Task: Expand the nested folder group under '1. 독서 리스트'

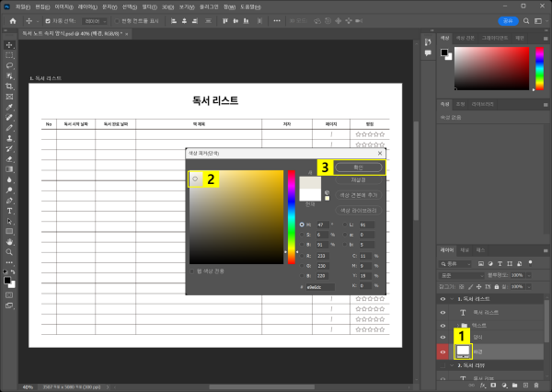Action: (458, 325)
